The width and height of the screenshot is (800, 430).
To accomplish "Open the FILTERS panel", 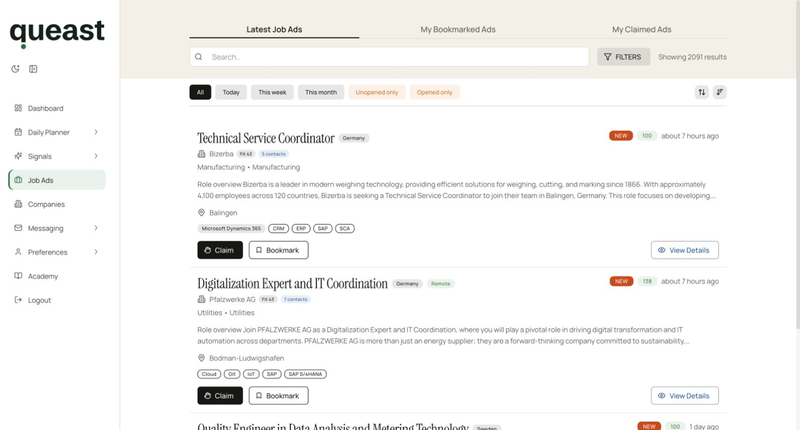I will [x=623, y=57].
